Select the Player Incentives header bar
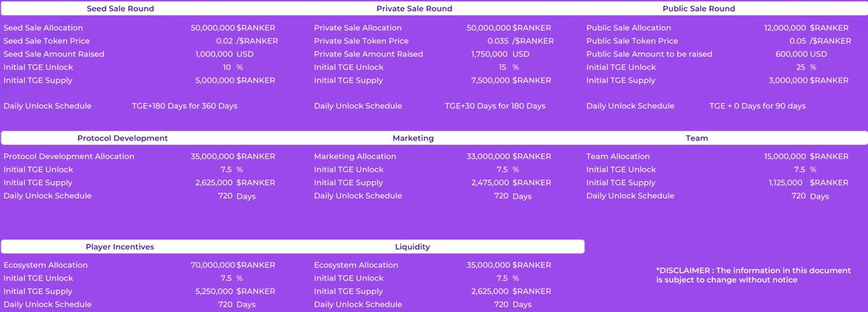 click(x=120, y=247)
